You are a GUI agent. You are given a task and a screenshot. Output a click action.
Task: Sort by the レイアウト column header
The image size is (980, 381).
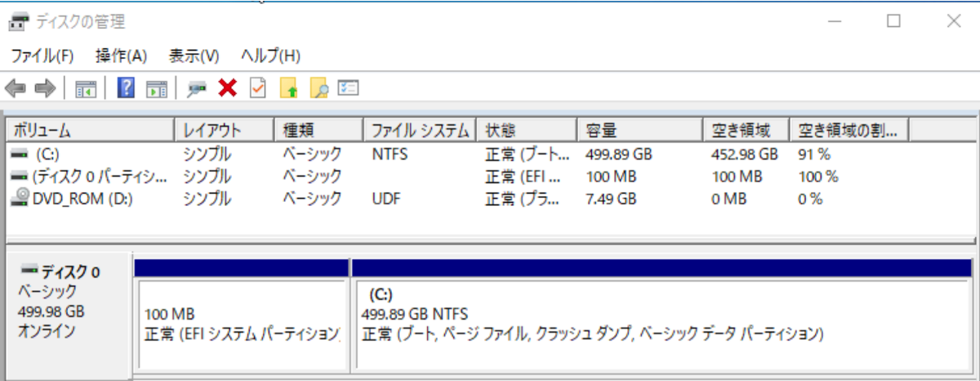224,130
